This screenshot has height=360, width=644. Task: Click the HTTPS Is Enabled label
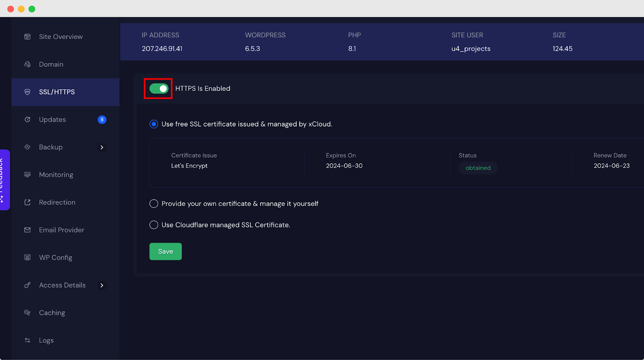203,88
